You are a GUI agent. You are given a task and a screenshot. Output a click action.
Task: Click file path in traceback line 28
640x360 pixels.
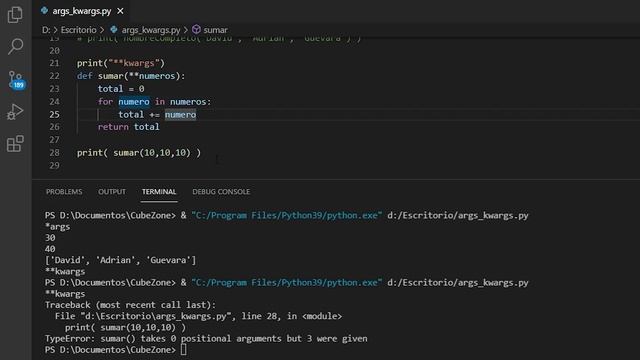(156, 316)
